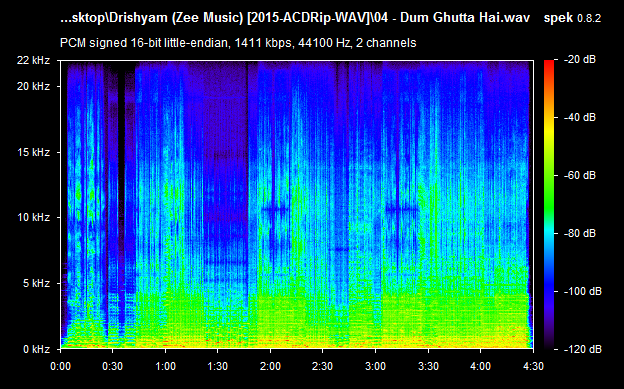Click the 10 kHz frequency axis label
This screenshot has width=624, height=389.
[x=33, y=217]
